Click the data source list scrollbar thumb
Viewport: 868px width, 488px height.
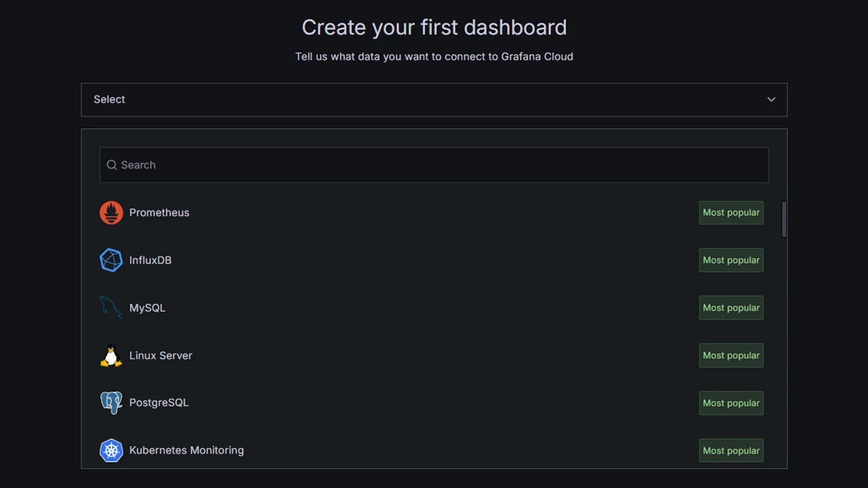(x=784, y=219)
